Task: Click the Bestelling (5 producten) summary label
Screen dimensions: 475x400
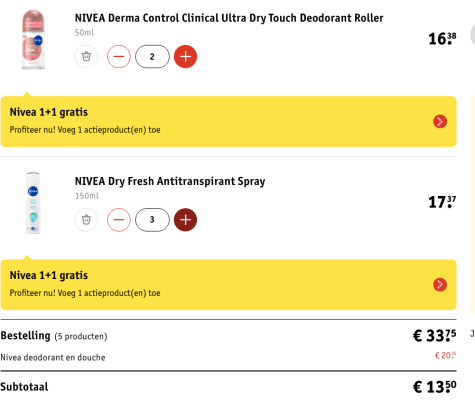Action: click(x=54, y=336)
